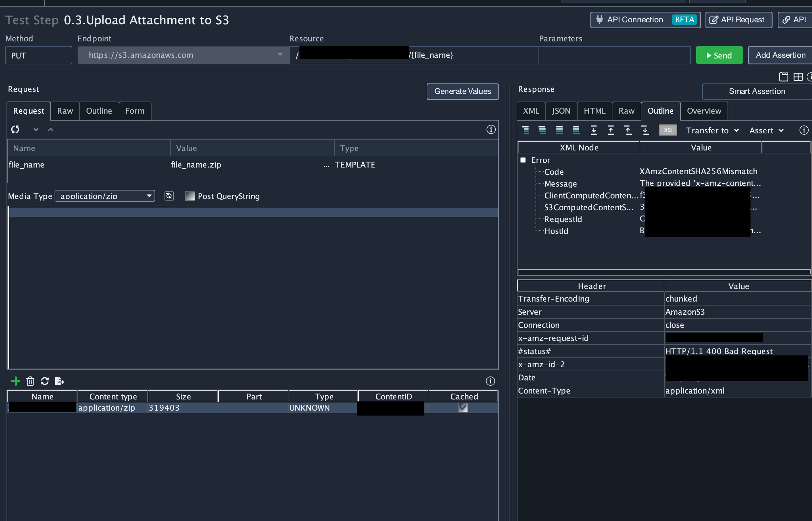Click the export attachment file icon

pos(59,381)
